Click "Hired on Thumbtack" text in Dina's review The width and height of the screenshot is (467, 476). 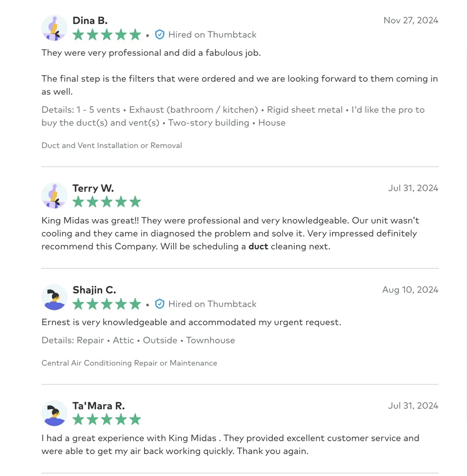coord(212,35)
